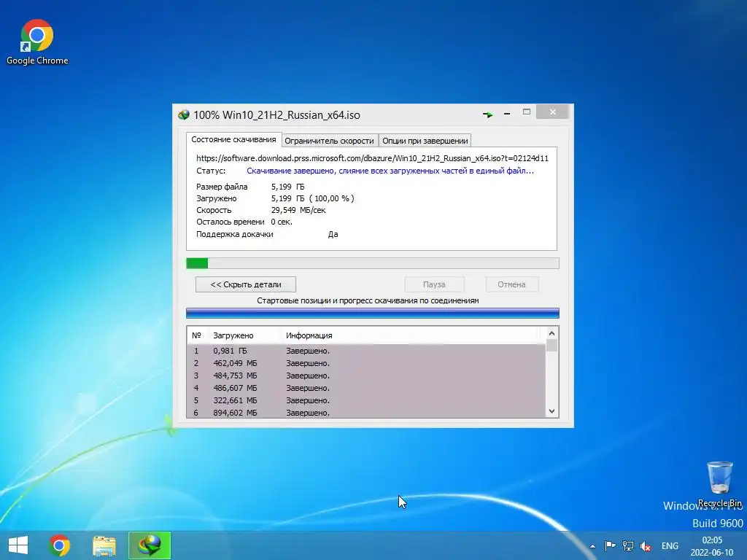Click the 100,00 % downloaded value
This screenshot has height=560, width=747.
[x=332, y=198]
